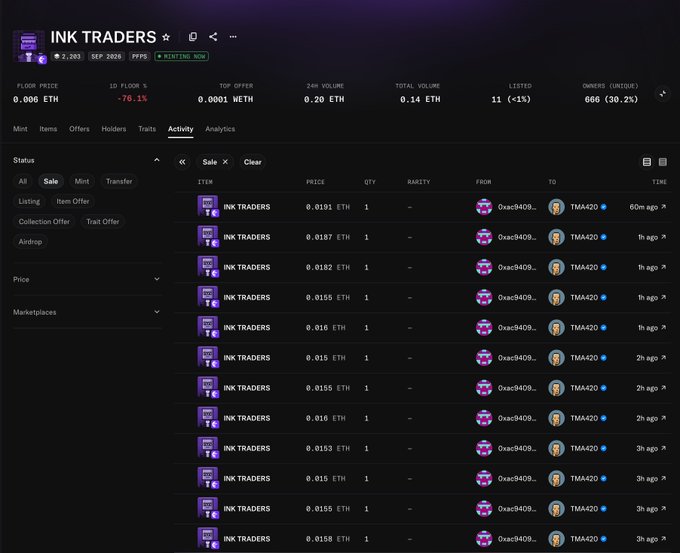This screenshot has height=553, width=680.
Task: Click the MINTING NOW badge
Action: pos(182,56)
